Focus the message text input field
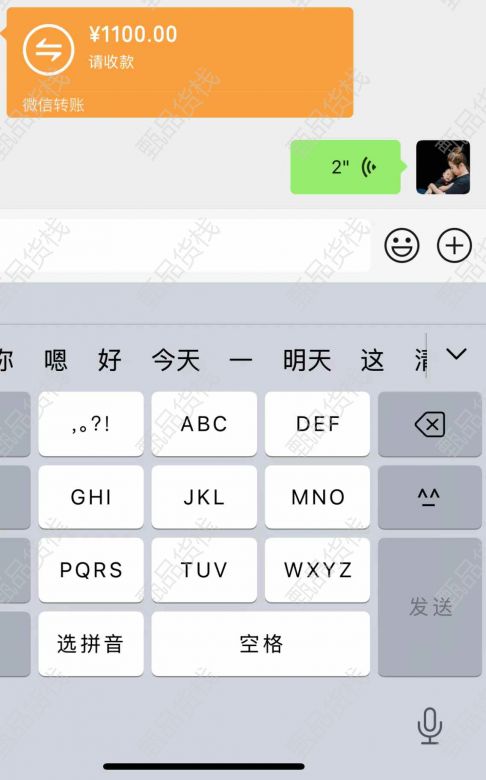 184,245
